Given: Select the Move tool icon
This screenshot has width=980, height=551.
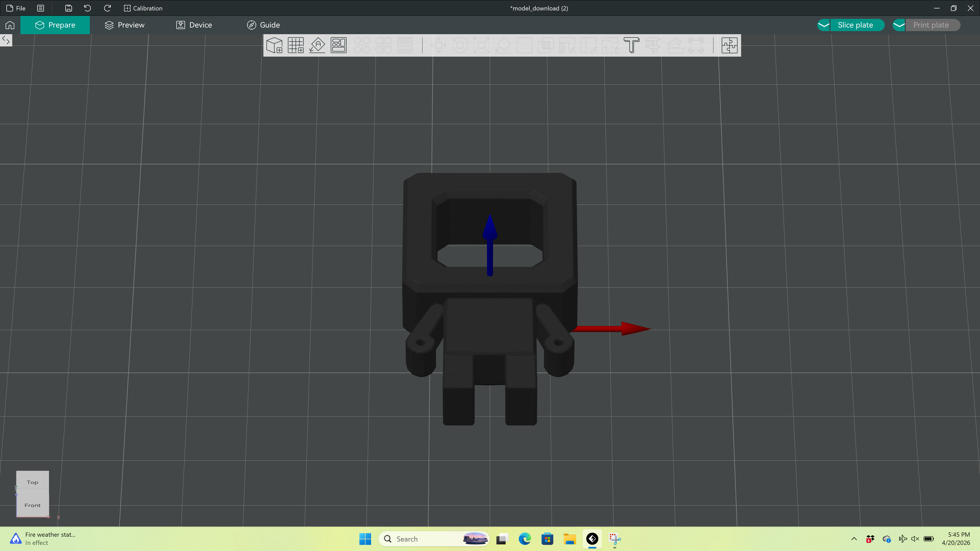Looking at the screenshot, I should (439, 45).
